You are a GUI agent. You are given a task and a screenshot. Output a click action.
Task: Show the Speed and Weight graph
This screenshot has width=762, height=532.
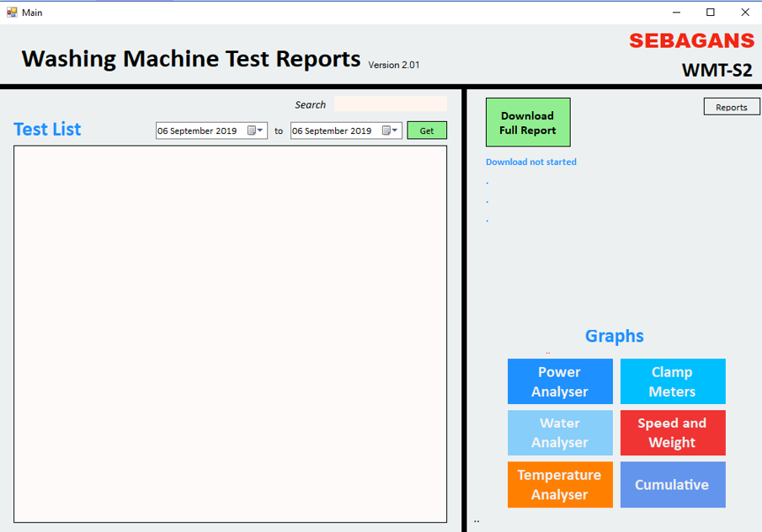coord(672,433)
